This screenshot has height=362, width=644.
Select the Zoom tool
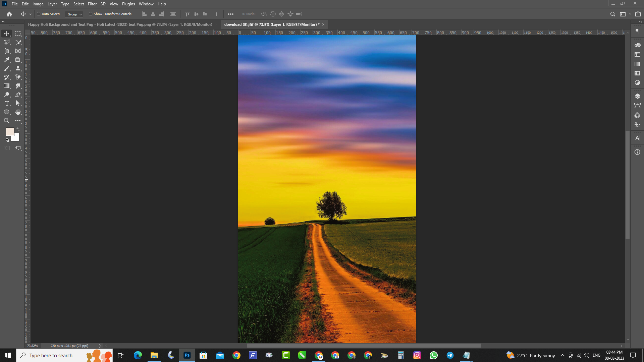[x=7, y=121]
